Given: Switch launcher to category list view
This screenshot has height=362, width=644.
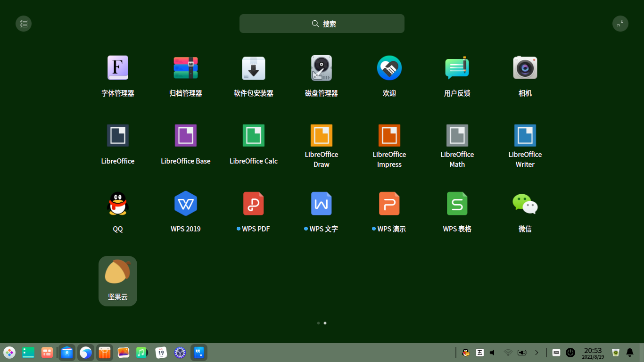Looking at the screenshot, I should click(24, 24).
